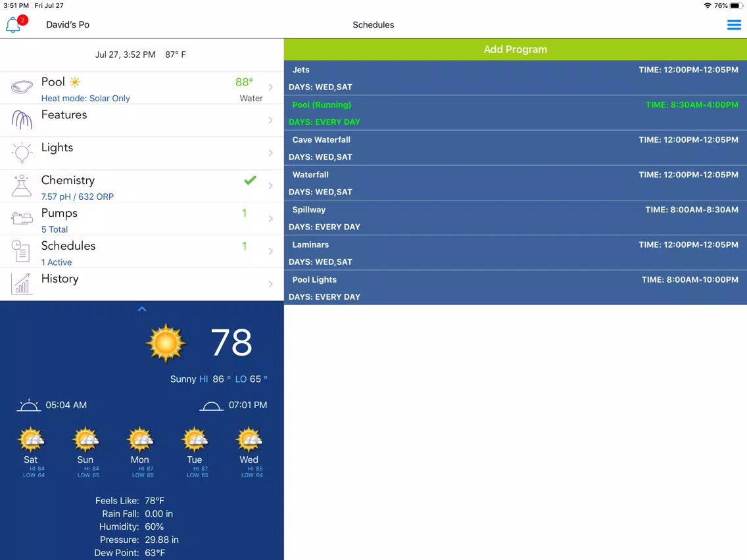Select the Wed forecast icon
Image resolution: width=747 pixels, height=560 pixels.
249,440
